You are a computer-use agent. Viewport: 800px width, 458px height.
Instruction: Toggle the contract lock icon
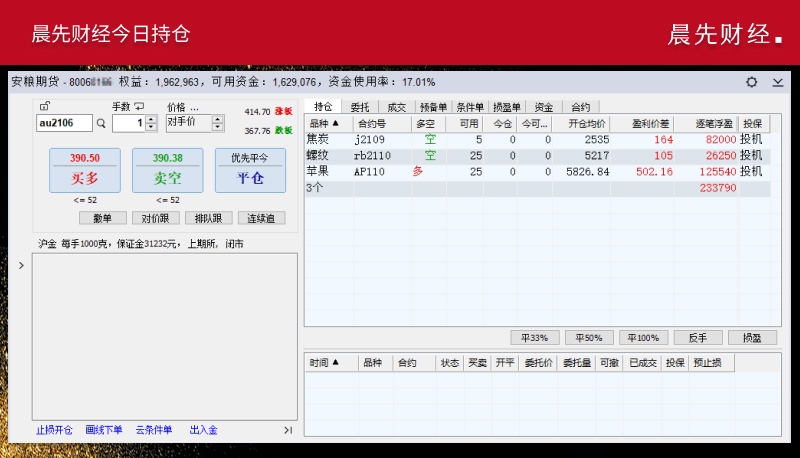pos(44,106)
